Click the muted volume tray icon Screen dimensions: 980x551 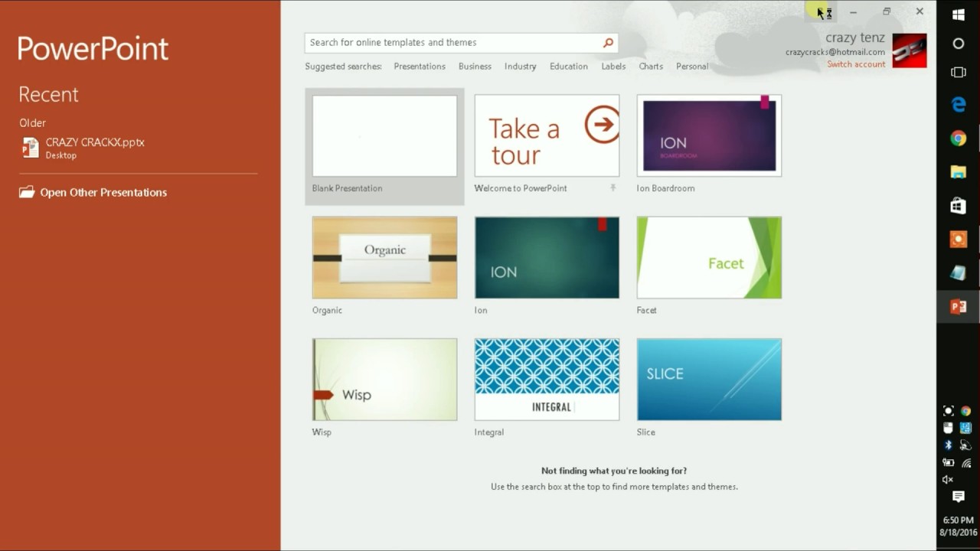[948, 480]
